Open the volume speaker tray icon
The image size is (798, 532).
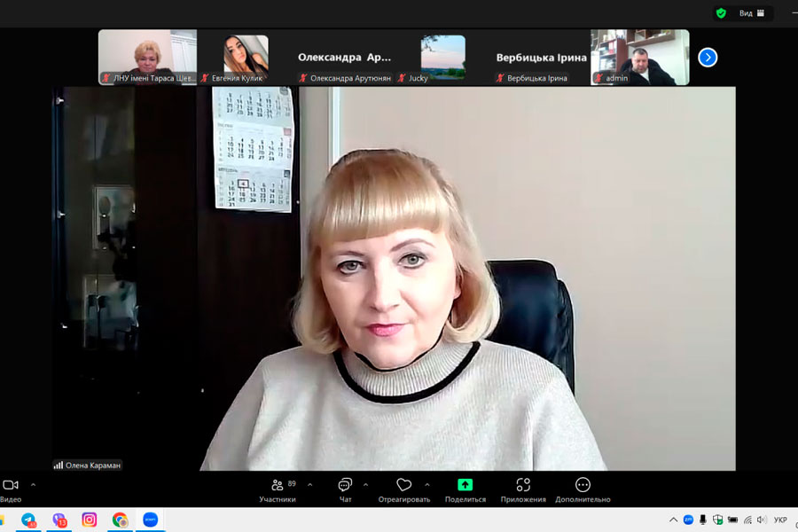pyautogui.click(x=762, y=520)
